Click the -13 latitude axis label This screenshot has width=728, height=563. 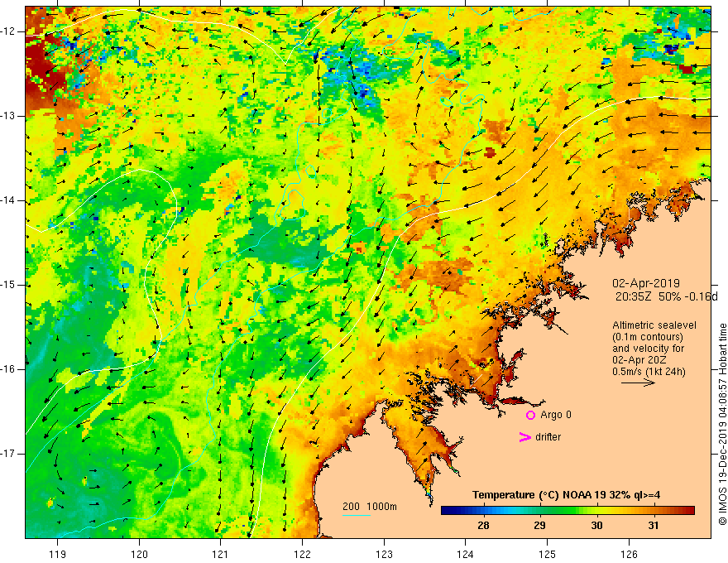[x=9, y=116]
